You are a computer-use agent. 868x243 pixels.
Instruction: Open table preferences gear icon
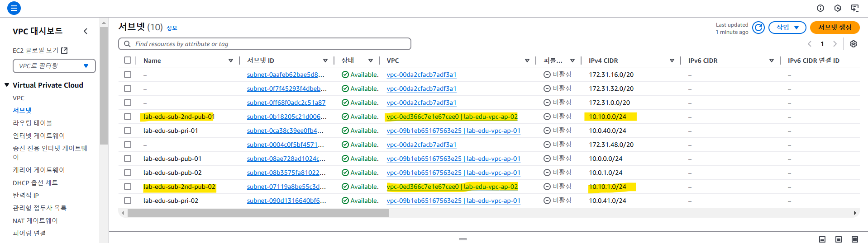(854, 44)
